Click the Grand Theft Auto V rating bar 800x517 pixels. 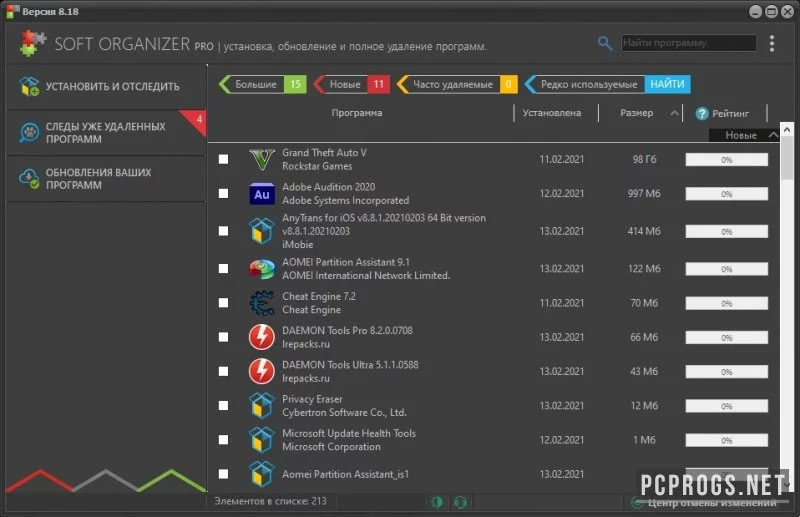(x=727, y=160)
